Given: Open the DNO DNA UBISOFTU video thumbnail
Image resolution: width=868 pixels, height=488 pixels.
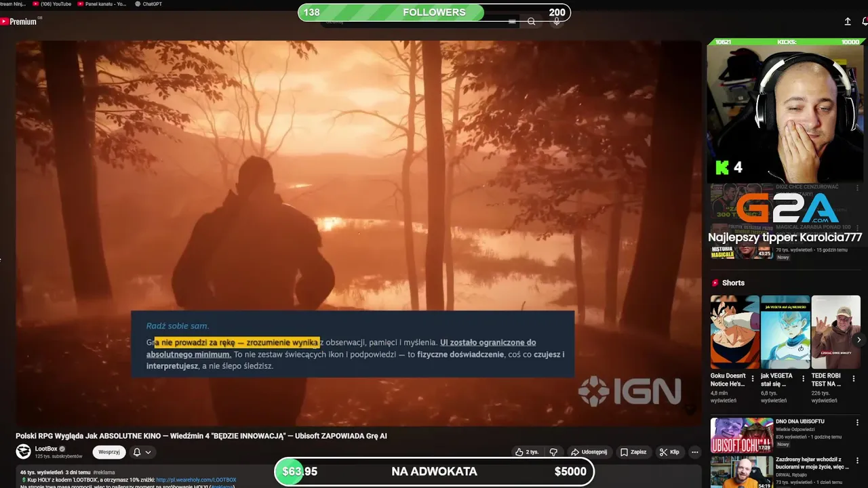Looking at the screenshot, I should [x=742, y=435].
